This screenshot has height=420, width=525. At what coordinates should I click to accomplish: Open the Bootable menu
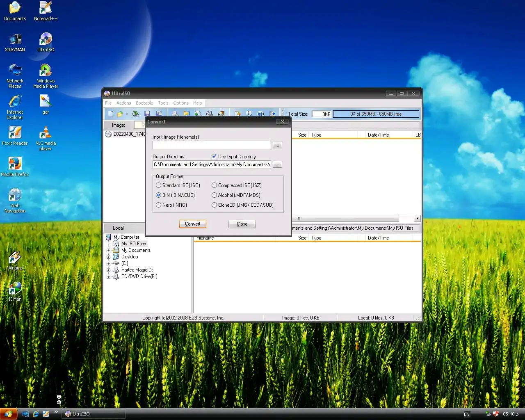[144, 103]
